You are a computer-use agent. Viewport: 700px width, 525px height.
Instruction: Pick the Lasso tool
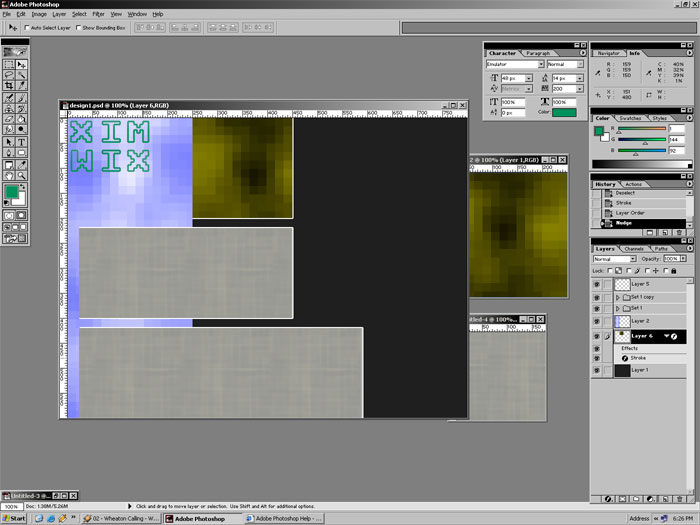coord(10,75)
